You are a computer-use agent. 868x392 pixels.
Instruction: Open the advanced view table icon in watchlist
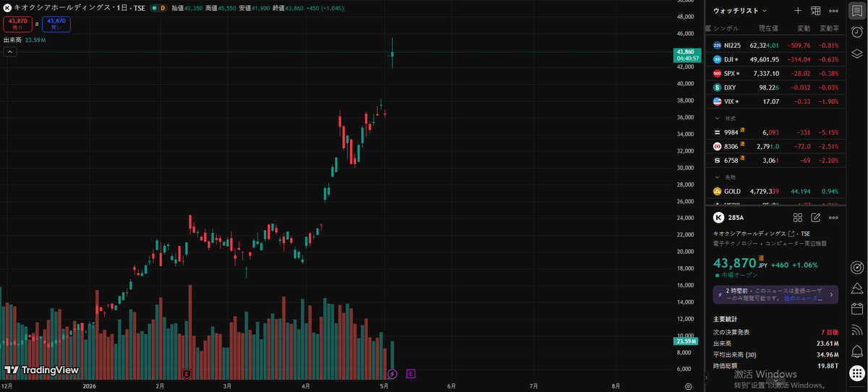pyautogui.click(x=816, y=11)
